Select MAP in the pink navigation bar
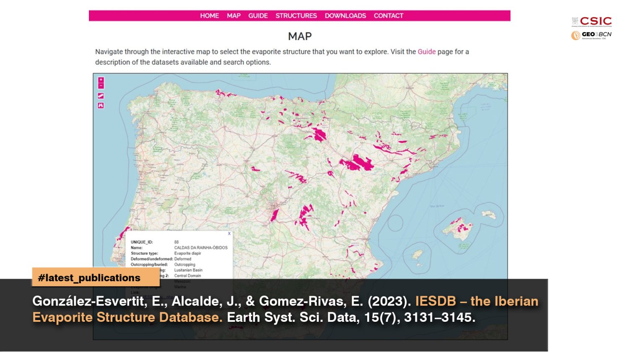The width and height of the screenshot is (644, 362). coord(234,16)
